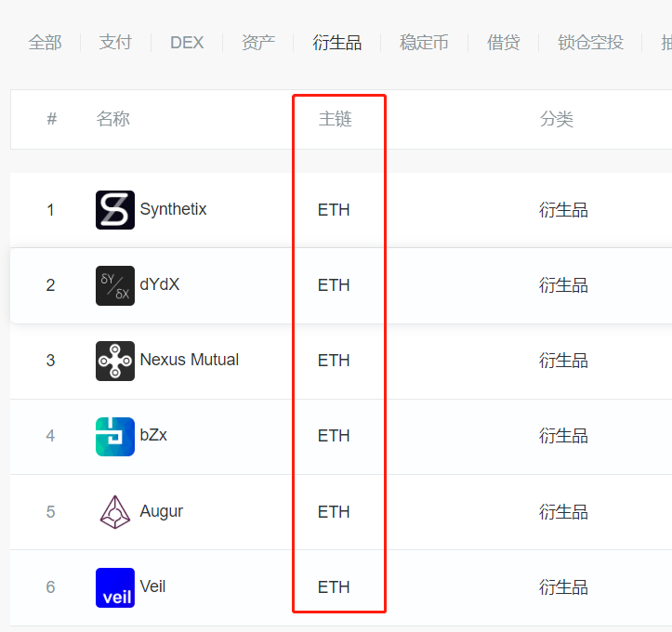The width and height of the screenshot is (672, 632).
Task: Open the Synthetix project name link
Action: [x=173, y=209]
